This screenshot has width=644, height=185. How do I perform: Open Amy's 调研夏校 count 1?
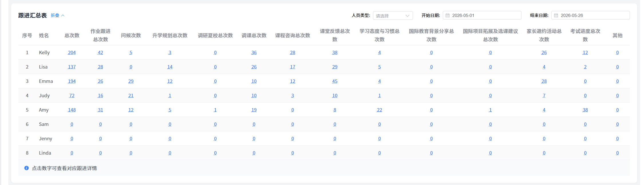[x=215, y=110]
